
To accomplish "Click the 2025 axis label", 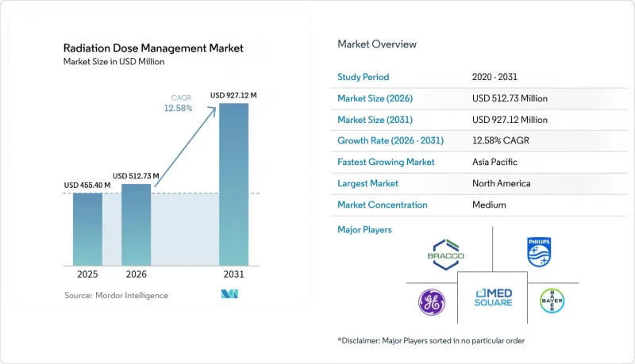I will (87, 274).
